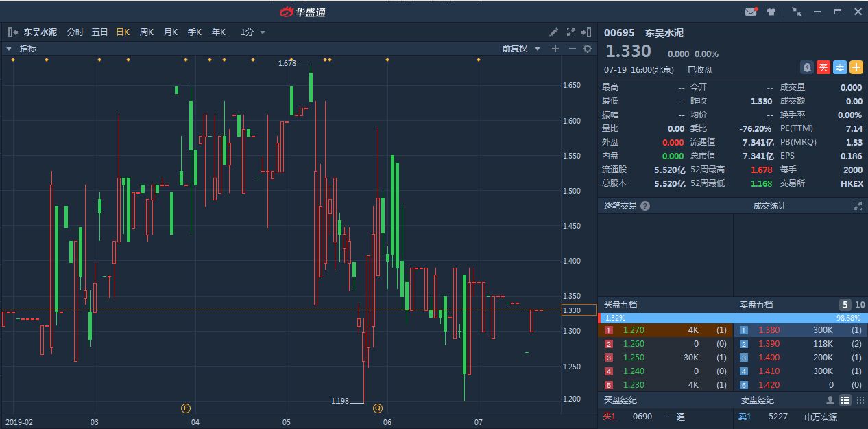Show 5-level order book depth
868x429 pixels.
coord(846,305)
